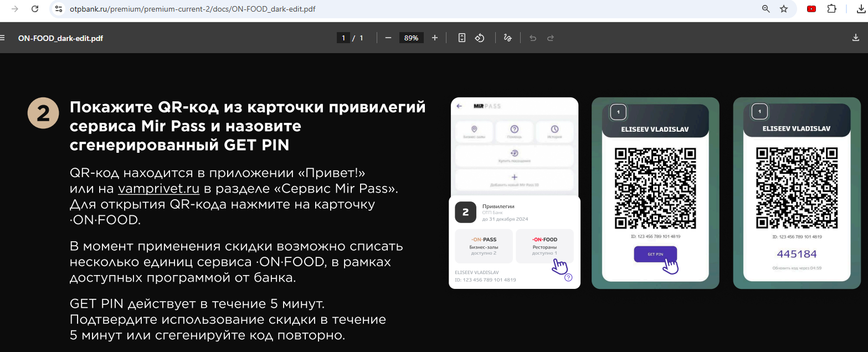Open the vamprivet.ru link

[159, 188]
